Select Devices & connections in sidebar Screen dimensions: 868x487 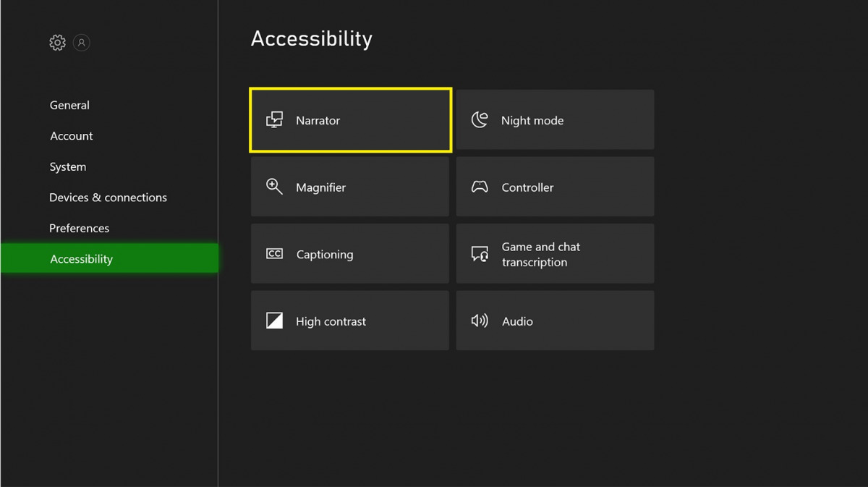tap(108, 198)
